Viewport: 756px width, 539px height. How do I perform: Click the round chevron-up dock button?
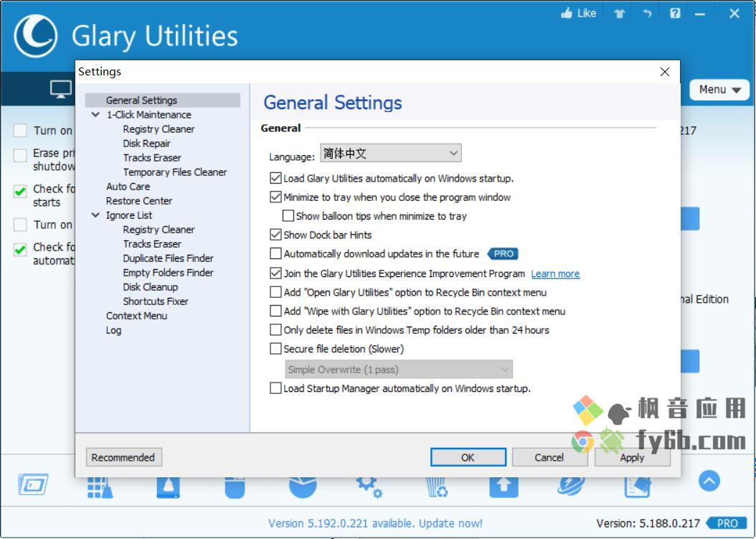pos(709,481)
